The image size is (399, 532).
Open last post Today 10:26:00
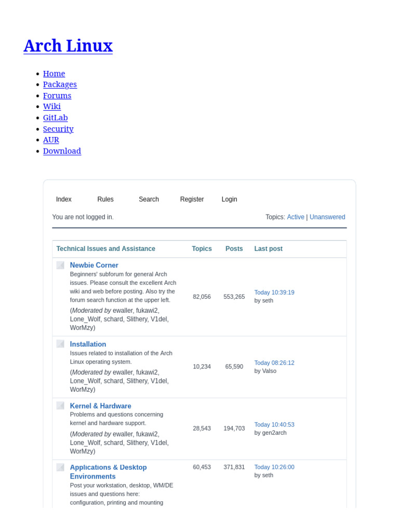point(274,467)
